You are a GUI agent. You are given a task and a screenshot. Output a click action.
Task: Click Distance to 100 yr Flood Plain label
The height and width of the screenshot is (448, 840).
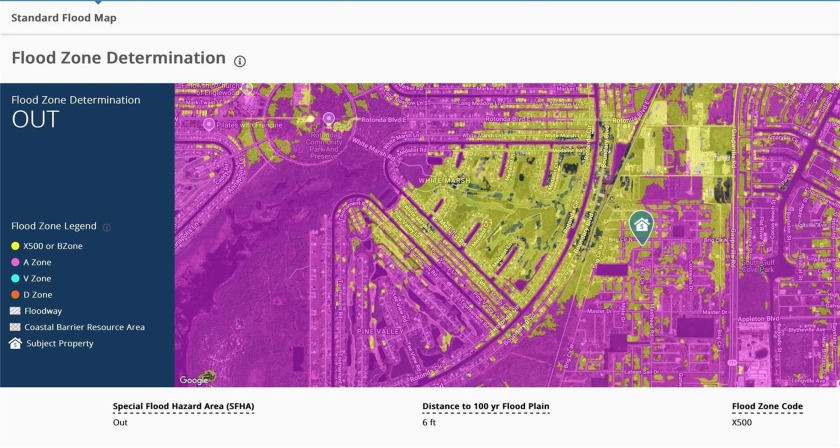pyautogui.click(x=486, y=407)
